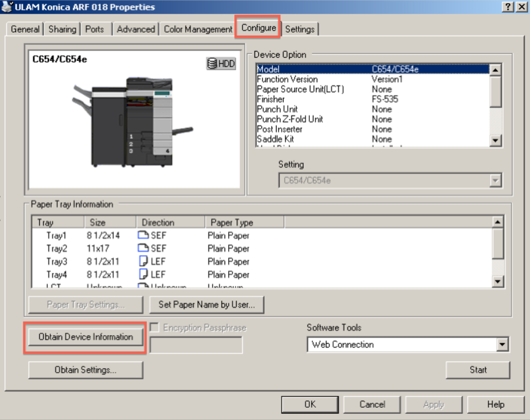This screenshot has height=420, width=530.
Task: Click the Paper Tray list scroll-up arrow
Action: point(497,222)
